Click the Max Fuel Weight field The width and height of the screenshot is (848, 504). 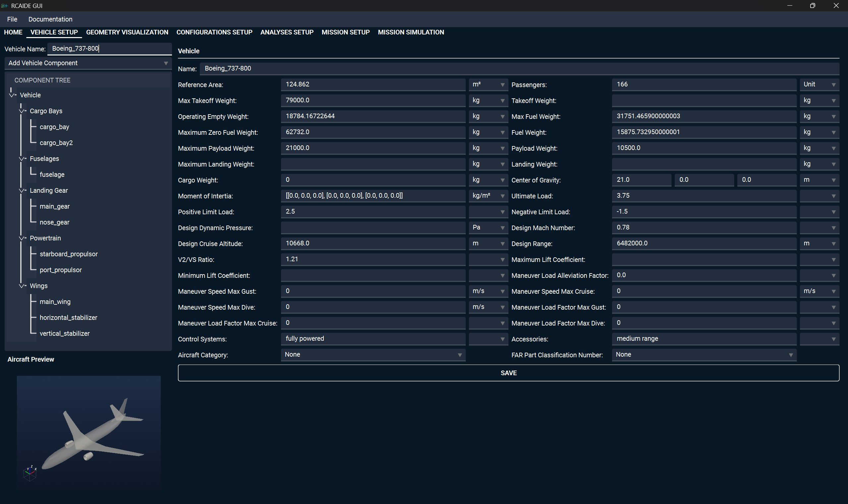click(x=704, y=117)
